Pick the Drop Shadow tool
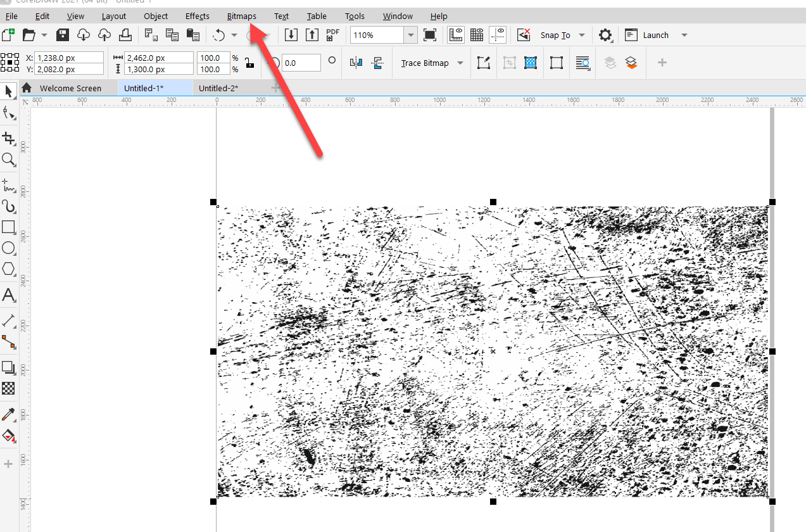 tap(8, 367)
